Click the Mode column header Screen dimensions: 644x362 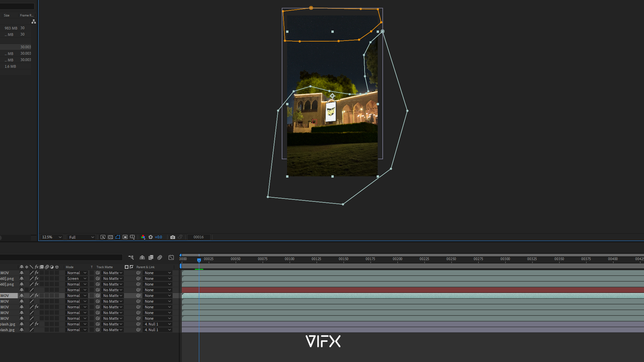click(69, 267)
